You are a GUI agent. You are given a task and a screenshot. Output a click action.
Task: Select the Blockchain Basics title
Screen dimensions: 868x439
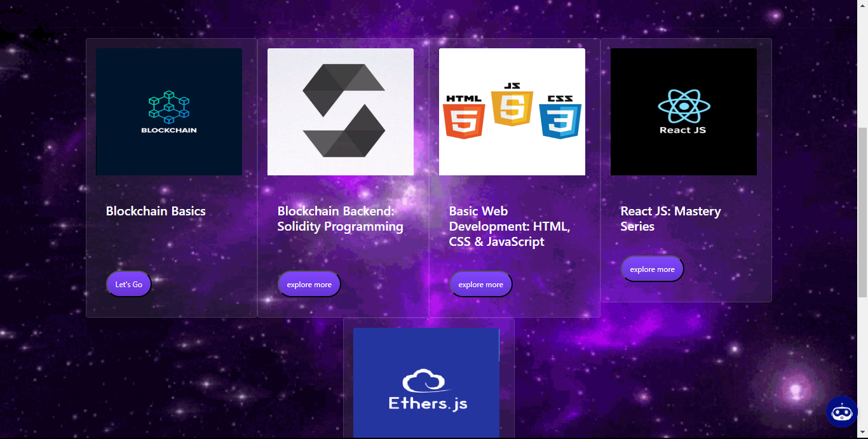156,212
